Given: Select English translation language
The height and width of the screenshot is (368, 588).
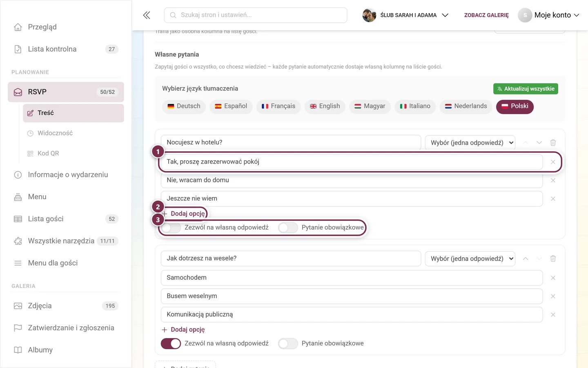Looking at the screenshot, I should tap(325, 106).
